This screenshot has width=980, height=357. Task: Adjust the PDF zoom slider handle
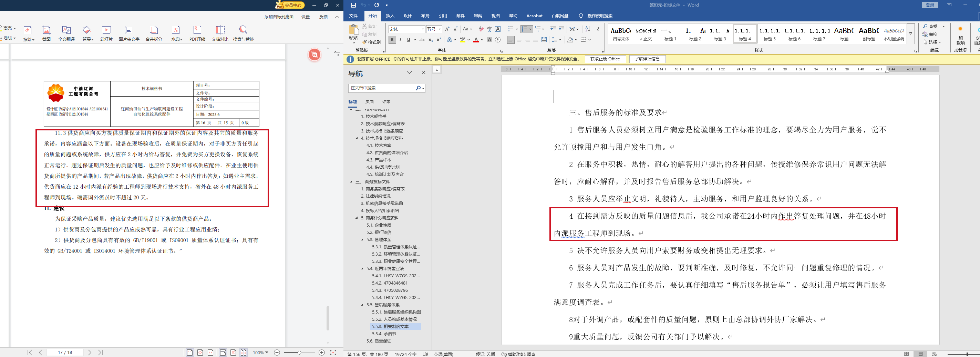click(299, 353)
